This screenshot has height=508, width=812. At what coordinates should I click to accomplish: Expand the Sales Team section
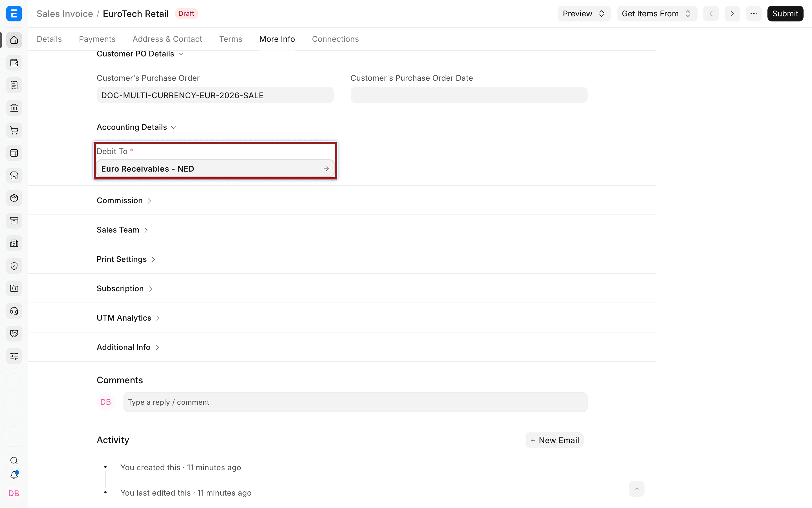(122, 230)
